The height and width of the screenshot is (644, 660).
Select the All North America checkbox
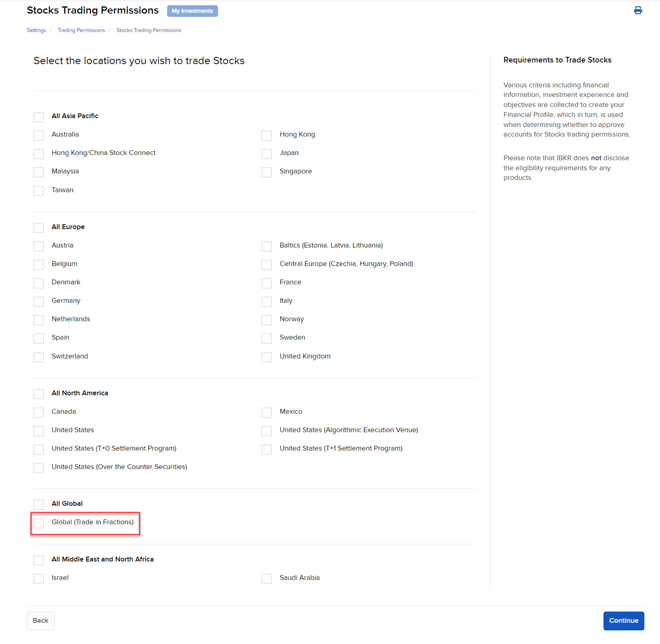[x=39, y=394]
